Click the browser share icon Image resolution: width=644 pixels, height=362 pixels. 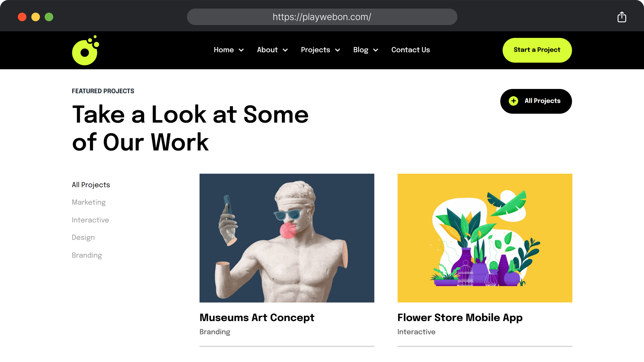click(x=621, y=17)
